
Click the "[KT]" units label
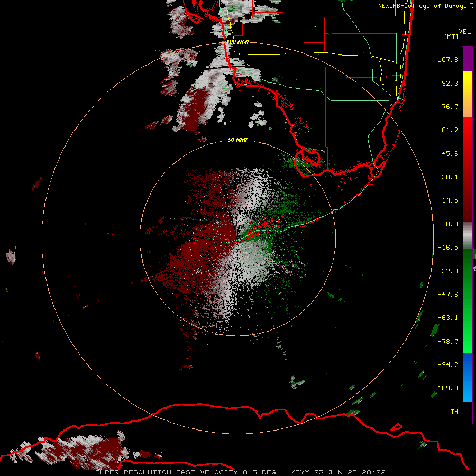451,36
